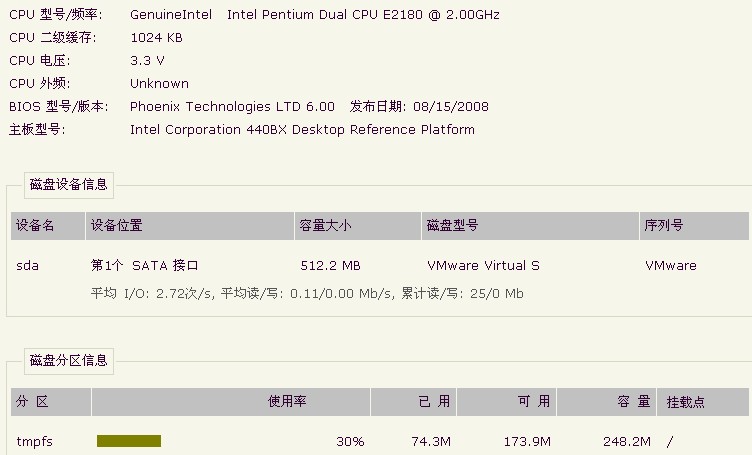Select the tmpfs partition name
Screen dimensions: 752x455
[35, 441]
